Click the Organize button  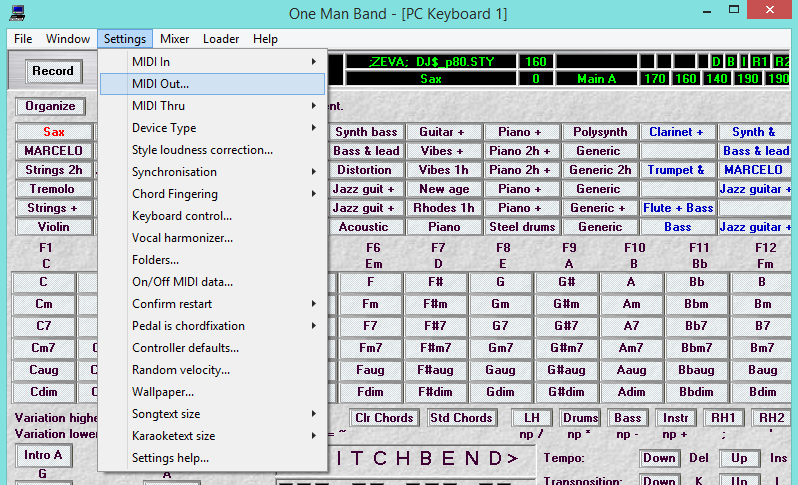50,106
